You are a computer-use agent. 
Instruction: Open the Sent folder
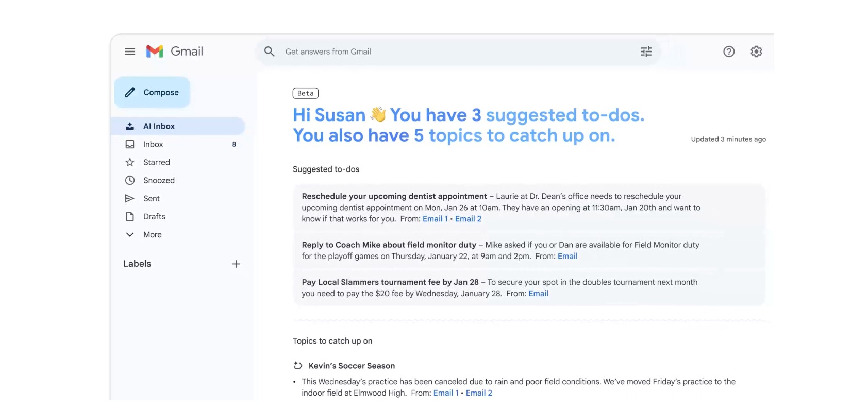click(x=151, y=198)
